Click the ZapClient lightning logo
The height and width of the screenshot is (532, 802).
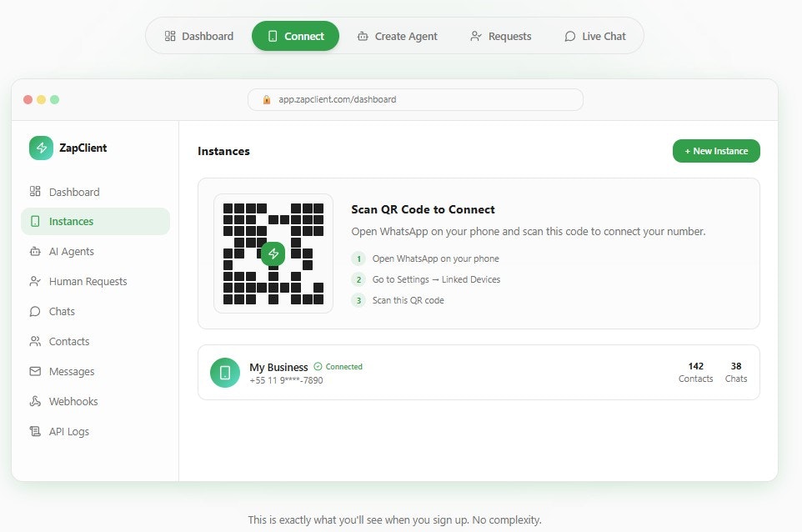coord(41,148)
